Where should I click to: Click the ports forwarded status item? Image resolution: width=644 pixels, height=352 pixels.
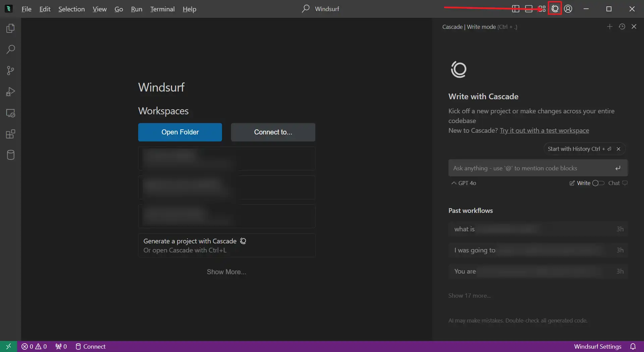[61, 346]
